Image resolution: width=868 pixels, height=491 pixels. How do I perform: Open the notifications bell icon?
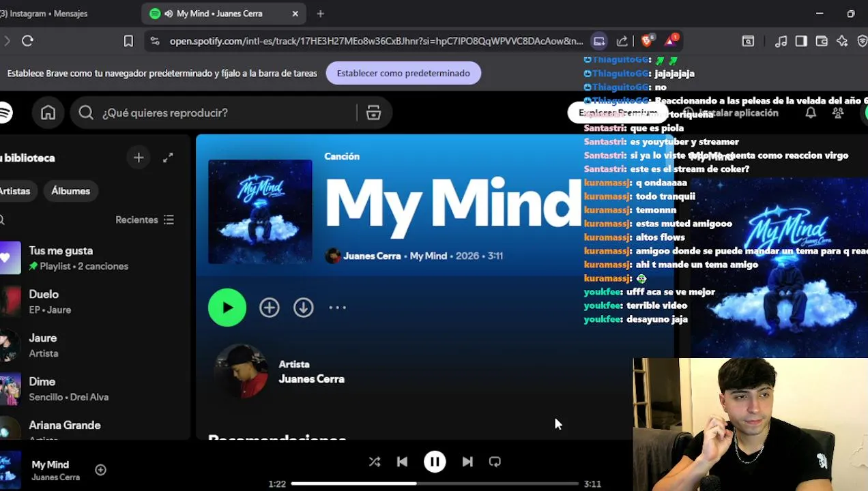811,113
